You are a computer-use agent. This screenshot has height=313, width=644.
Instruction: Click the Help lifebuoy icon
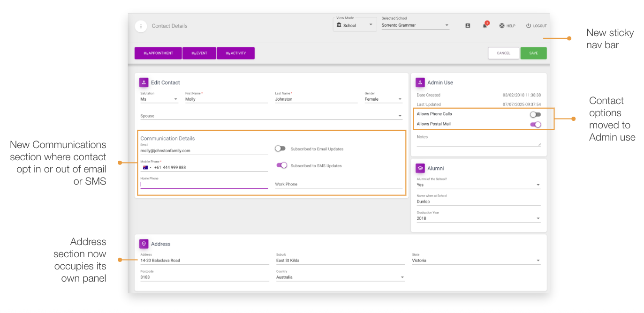501,26
